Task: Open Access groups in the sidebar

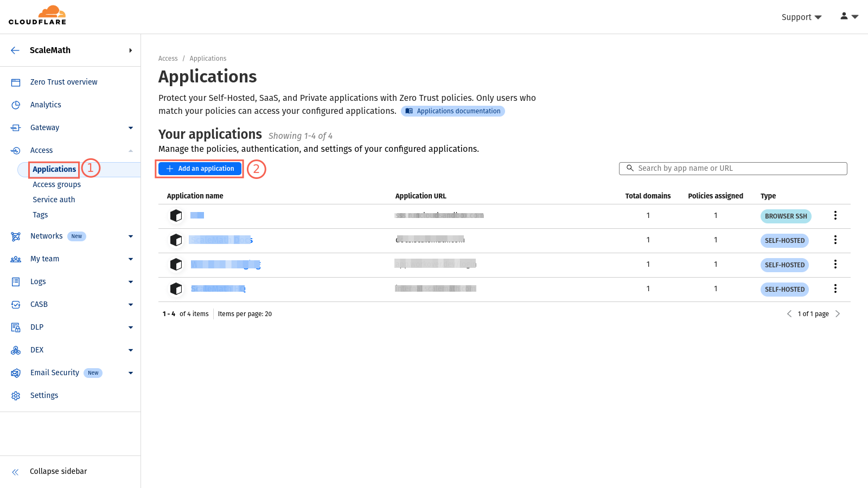Action: [56, 184]
